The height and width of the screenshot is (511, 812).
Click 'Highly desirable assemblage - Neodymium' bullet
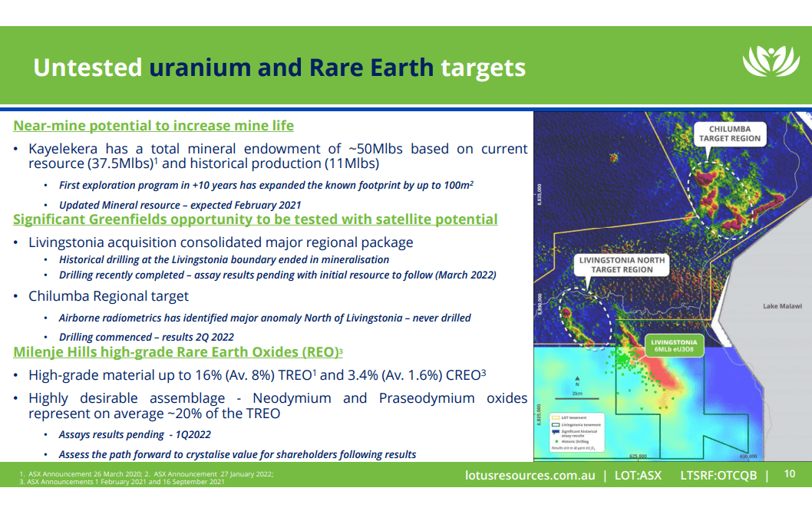coord(278,405)
